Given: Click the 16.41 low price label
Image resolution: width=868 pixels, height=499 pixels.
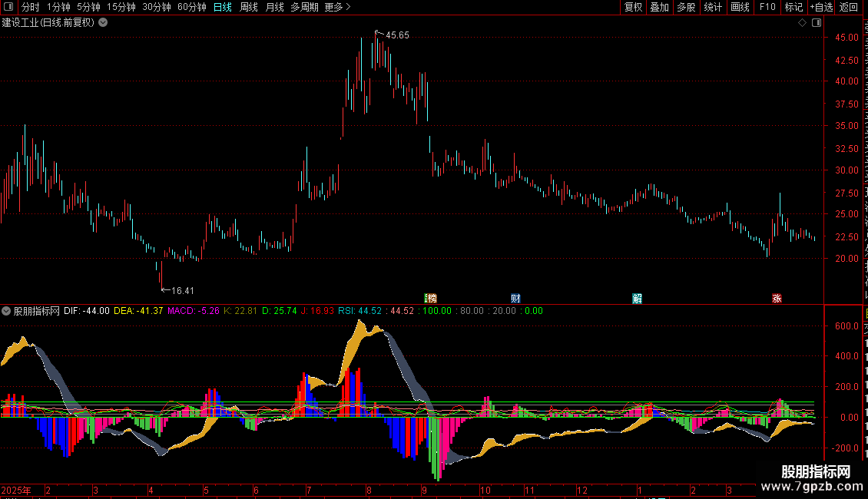Looking at the screenshot, I should point(182,291).
